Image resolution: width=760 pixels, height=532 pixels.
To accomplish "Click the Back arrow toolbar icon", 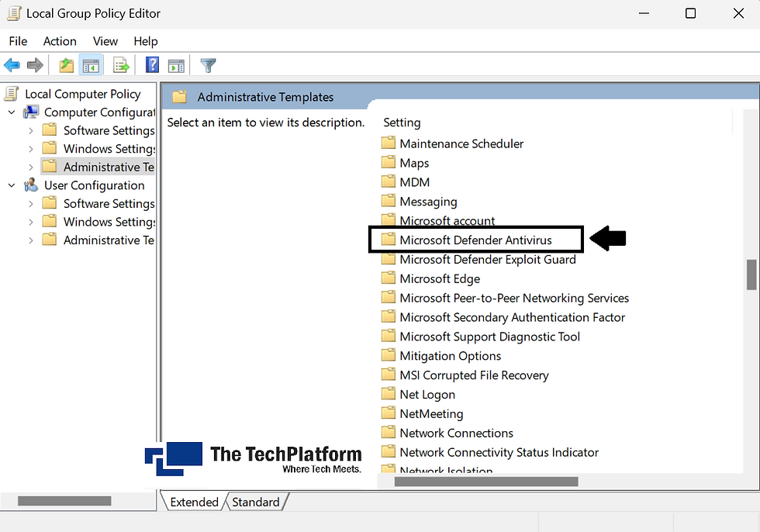I will tap(12, 65).
